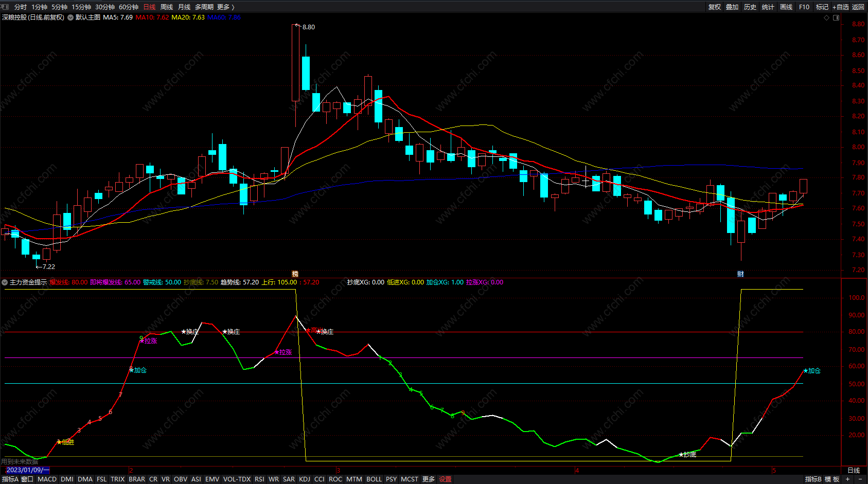The width and height of the screenshot is (868, 484).
Task: Switch to the 周线 weekly period
Action: (167, 7)
